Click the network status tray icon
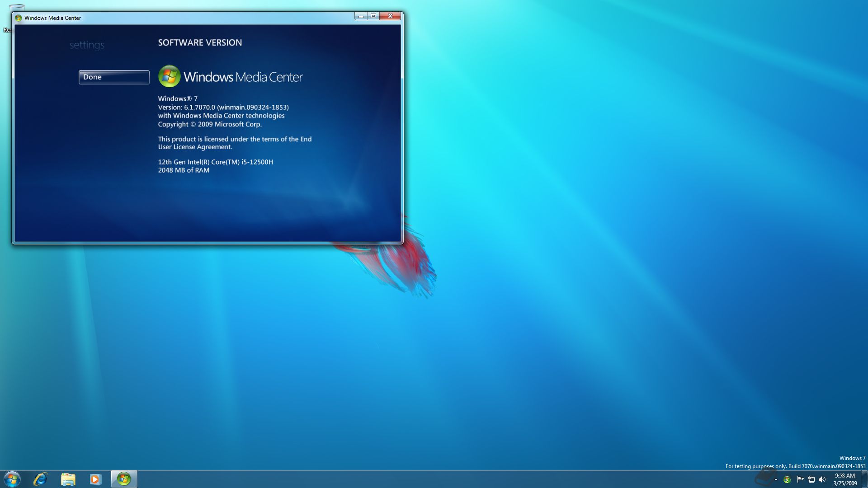 811,479
